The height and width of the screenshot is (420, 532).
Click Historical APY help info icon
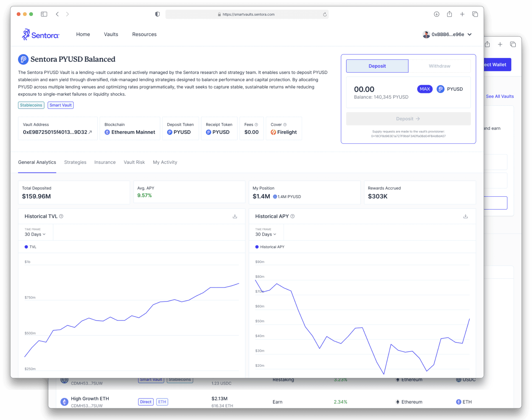coord(293,216)
